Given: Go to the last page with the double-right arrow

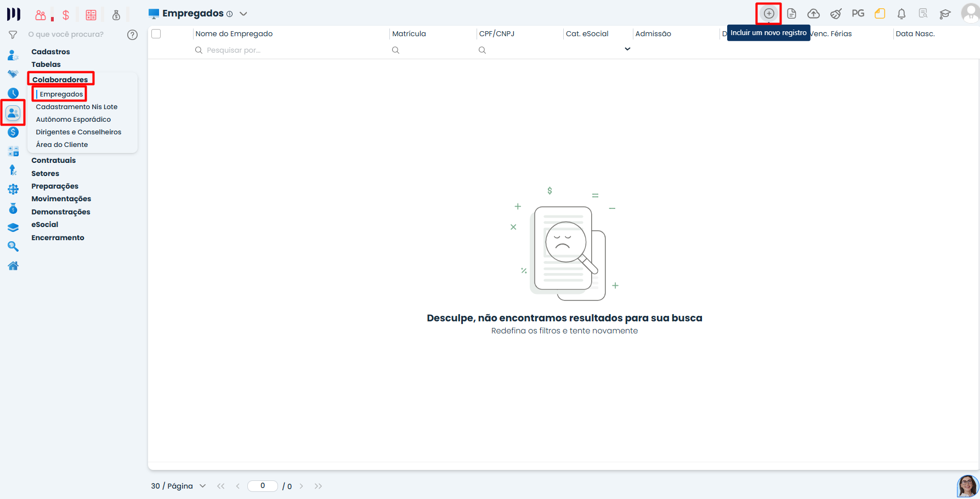Looking at the screenshot, I should (x=318, y=486).
